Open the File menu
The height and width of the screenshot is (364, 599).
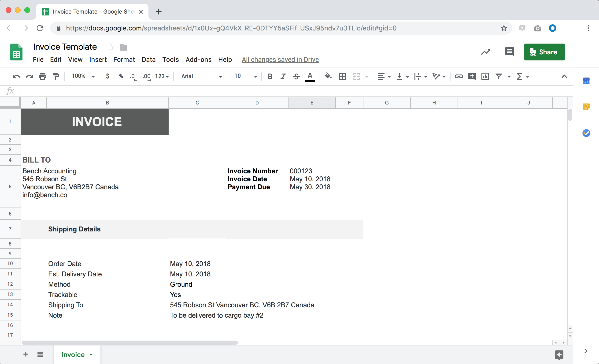coord(38,59)
